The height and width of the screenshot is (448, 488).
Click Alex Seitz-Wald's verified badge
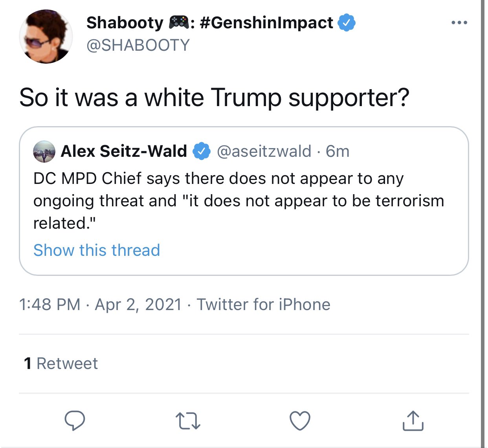click(202, 151)
